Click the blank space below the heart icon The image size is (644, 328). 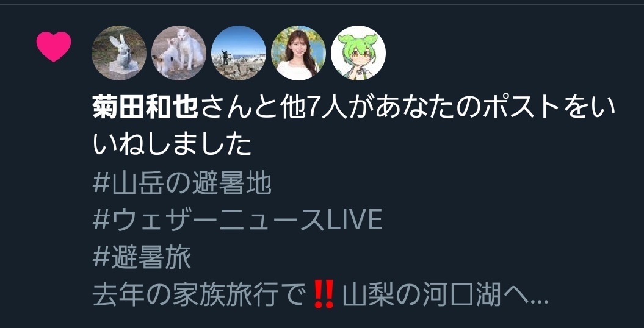click(x=54, y=185)
